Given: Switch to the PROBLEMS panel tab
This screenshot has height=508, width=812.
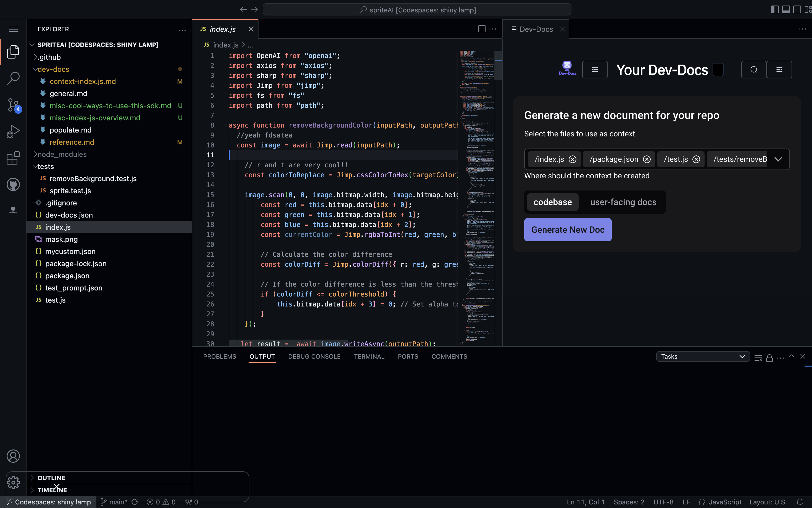Looking at the screenshot, I should [220, 356].
